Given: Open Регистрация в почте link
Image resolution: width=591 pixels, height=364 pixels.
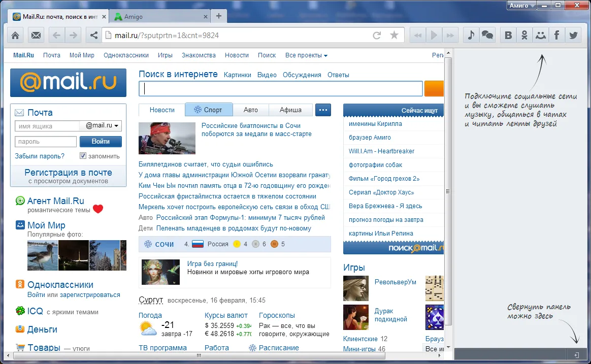Looking at the screenshot, I should click(x=68, y=173).
